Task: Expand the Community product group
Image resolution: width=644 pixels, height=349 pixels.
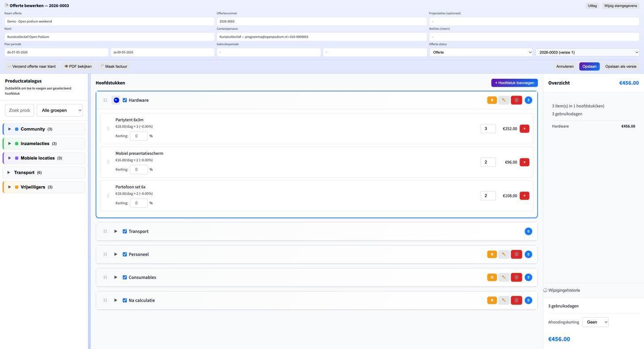Action: pos(10,129)
